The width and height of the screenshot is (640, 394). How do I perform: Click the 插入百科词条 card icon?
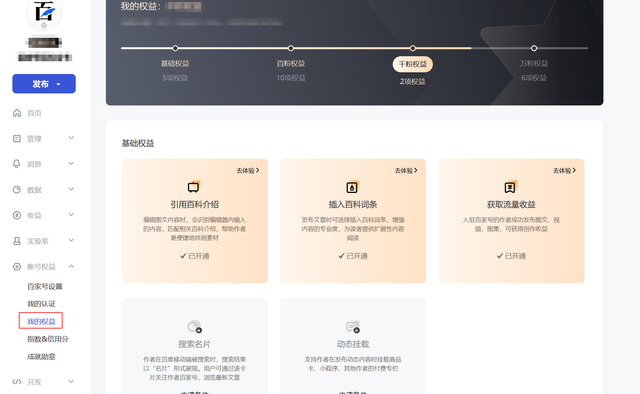[x=352, y=187]
